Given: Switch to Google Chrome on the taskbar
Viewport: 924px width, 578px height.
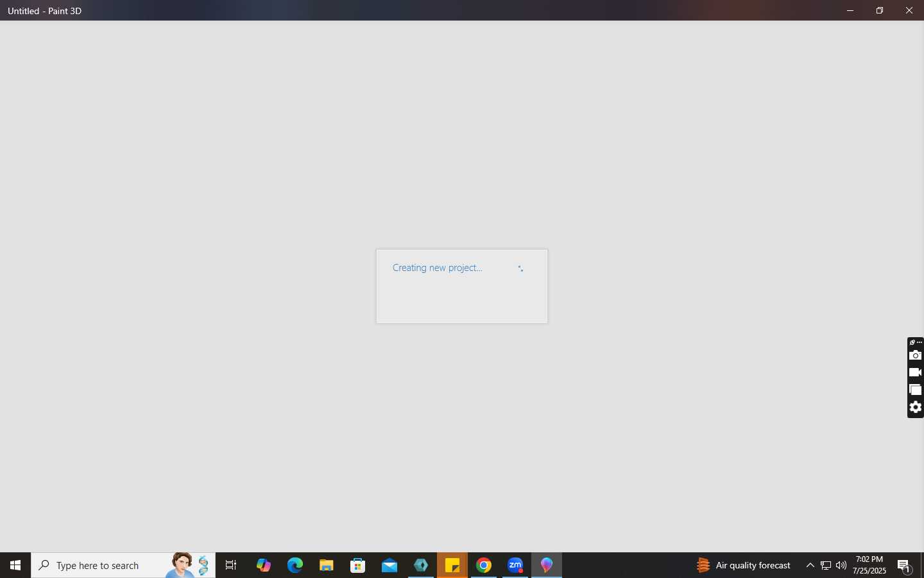Looking at the screenshot, I should tap(484, 565).
